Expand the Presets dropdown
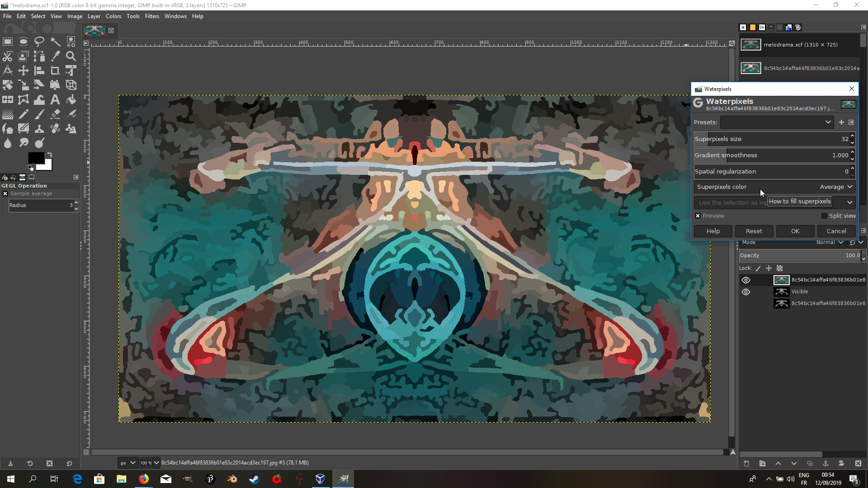 pyautogui.click(x=777, y=122)
